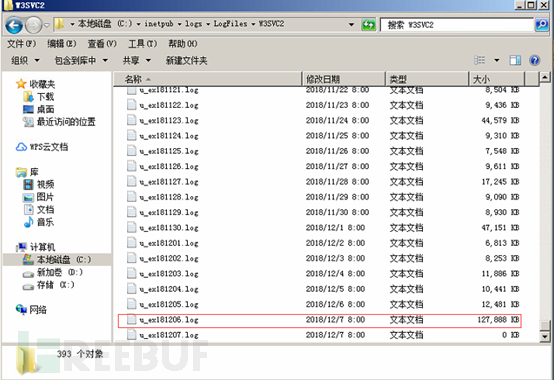Select file icon of u_ex181122.log

point(131,105)
